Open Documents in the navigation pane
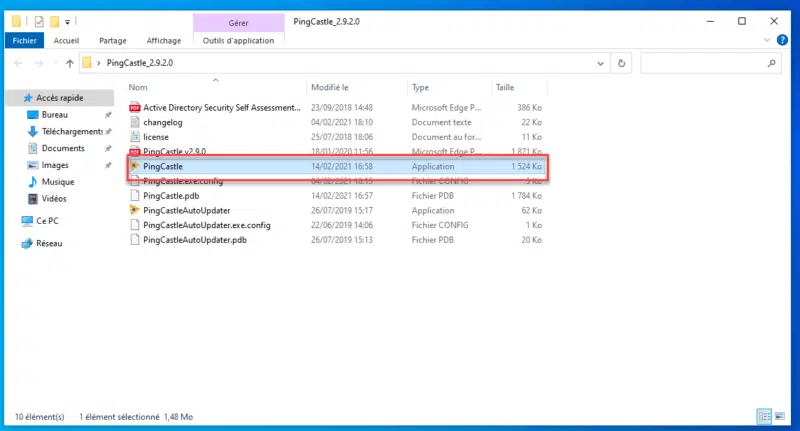Screen dimensions: 800x431 [63, 148]
